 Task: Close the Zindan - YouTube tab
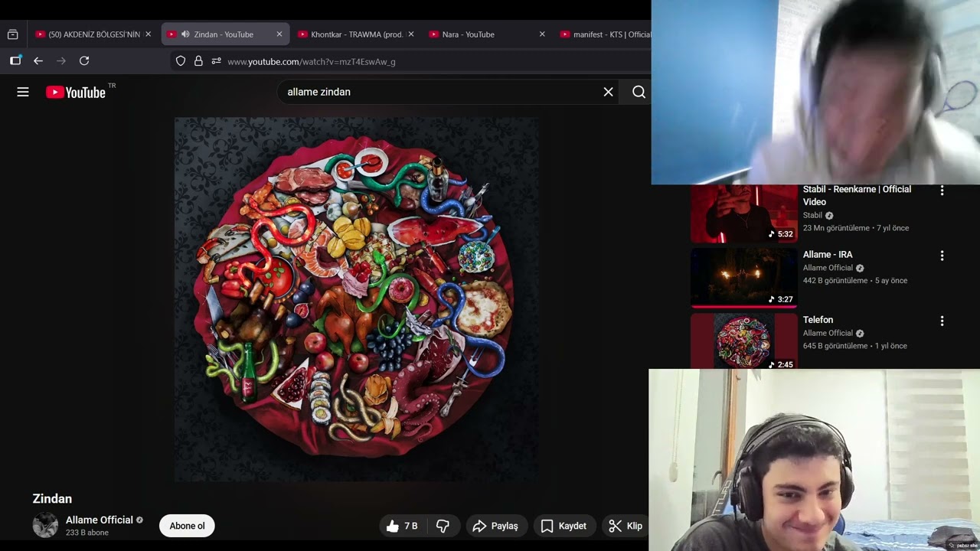[x=279, y=34]
